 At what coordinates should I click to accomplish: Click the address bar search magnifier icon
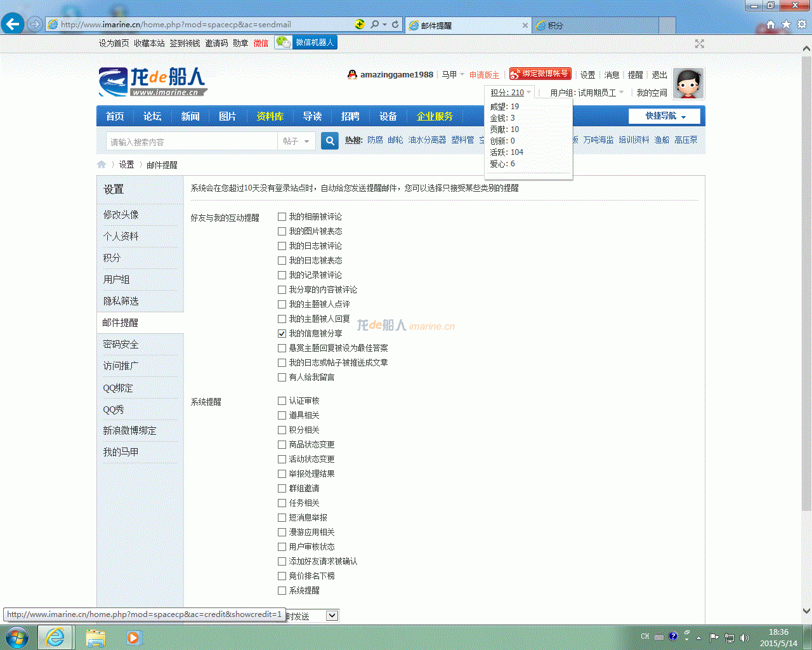374,24
